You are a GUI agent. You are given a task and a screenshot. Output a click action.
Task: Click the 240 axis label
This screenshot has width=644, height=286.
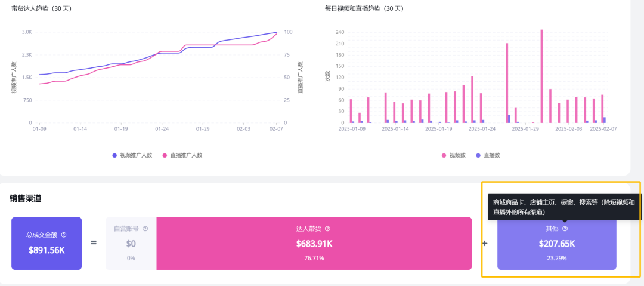coord(340,32)
